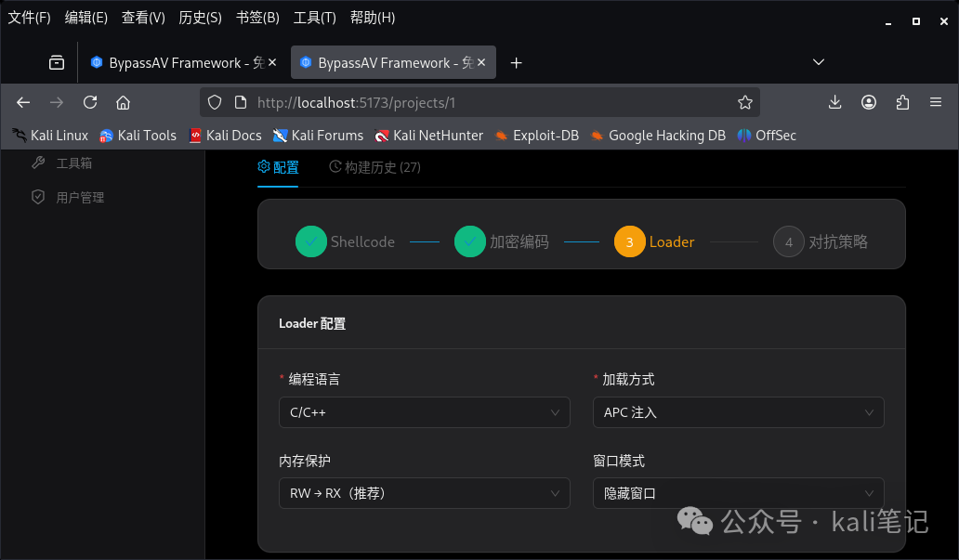The width and height of the screenshot is (959, 560).
Task: Open the 编辑(E) menu
Action: pyautogui.click(x=85, y=18)
